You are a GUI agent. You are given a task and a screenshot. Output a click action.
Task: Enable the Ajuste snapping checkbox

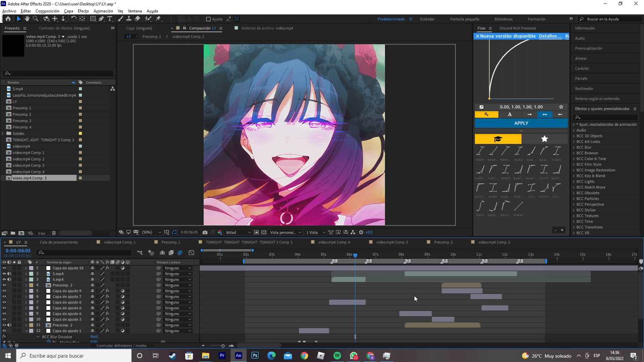click(208, 19)
